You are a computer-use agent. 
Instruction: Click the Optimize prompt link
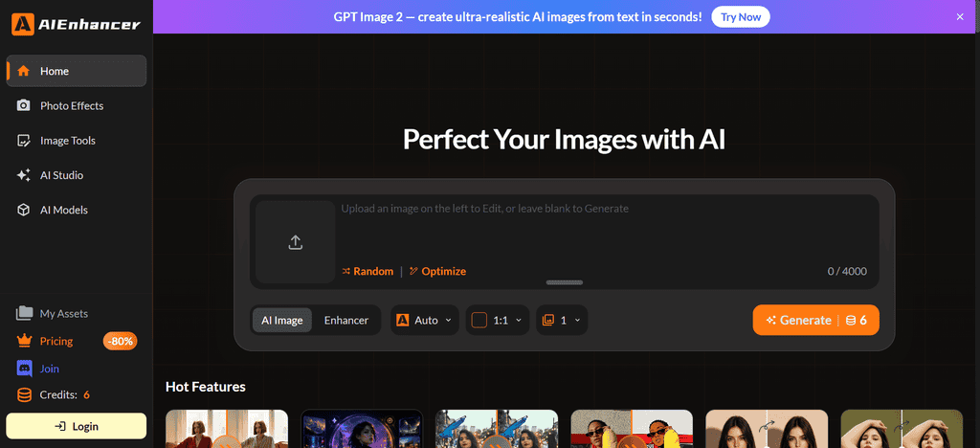click(x=437, y=271)
